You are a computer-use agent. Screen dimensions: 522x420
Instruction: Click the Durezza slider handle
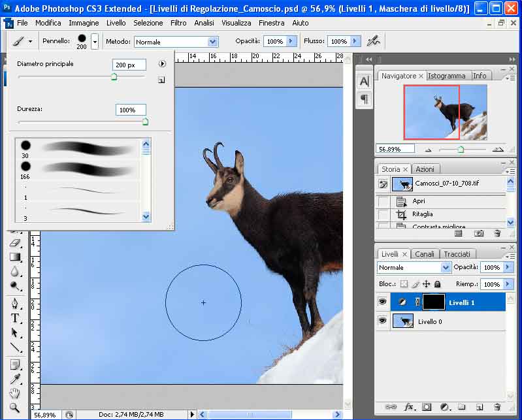pyautogui.click(x=146, y=121)
